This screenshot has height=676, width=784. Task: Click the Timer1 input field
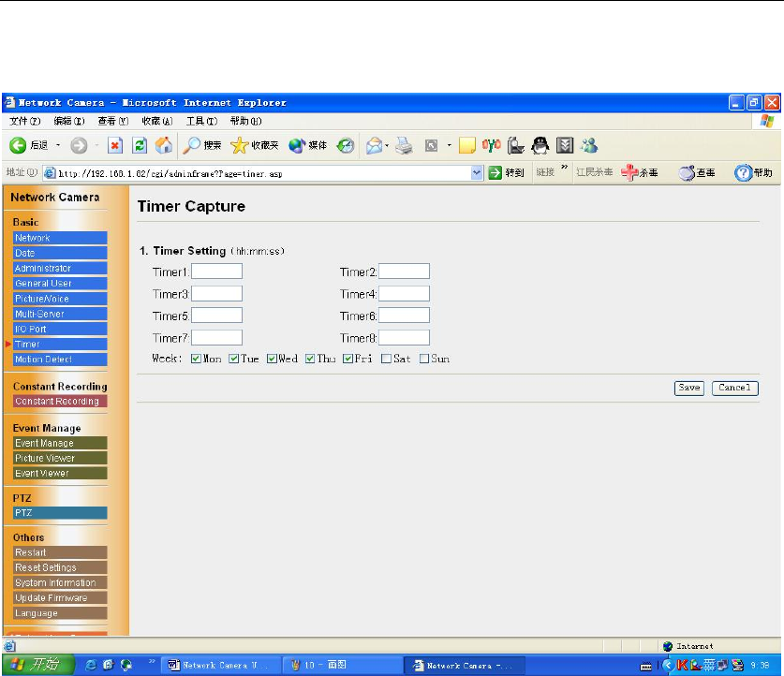216,272
